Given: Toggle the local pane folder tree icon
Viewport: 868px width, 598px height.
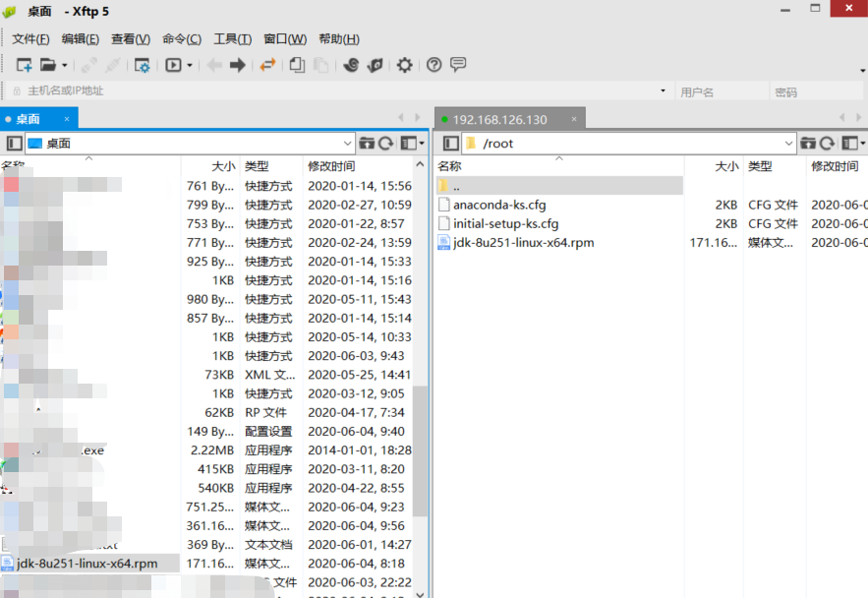Looking at the screenshot, I should [15, 144].
